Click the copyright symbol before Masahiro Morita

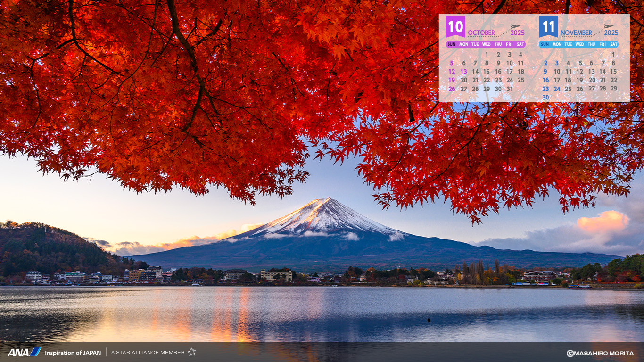click(x=570, y=353)
